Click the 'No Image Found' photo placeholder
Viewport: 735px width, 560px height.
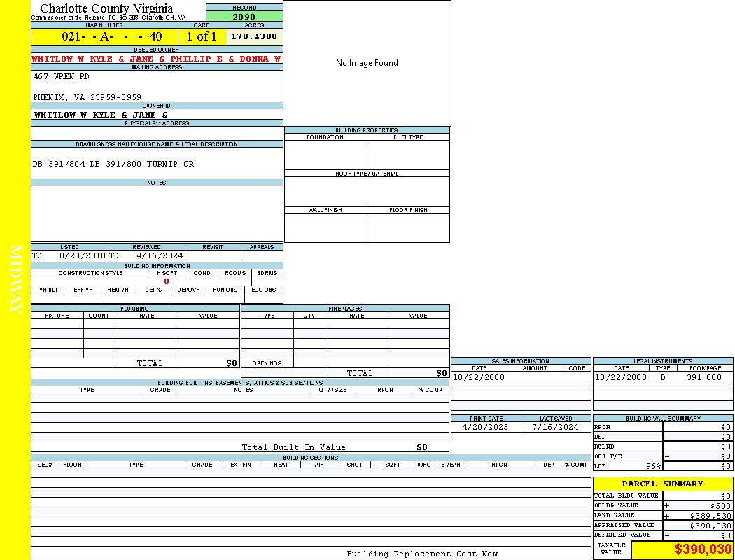tap(367, 63)
